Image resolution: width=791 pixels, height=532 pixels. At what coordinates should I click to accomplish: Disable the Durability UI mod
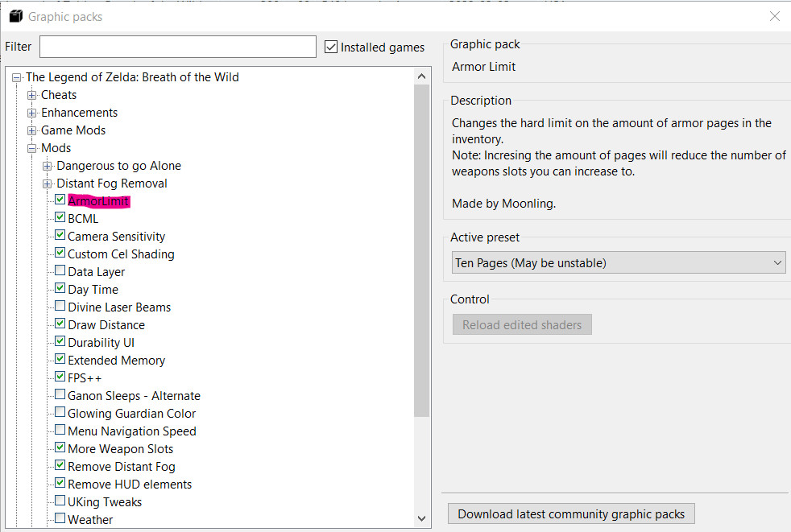(x=60, y=342)
